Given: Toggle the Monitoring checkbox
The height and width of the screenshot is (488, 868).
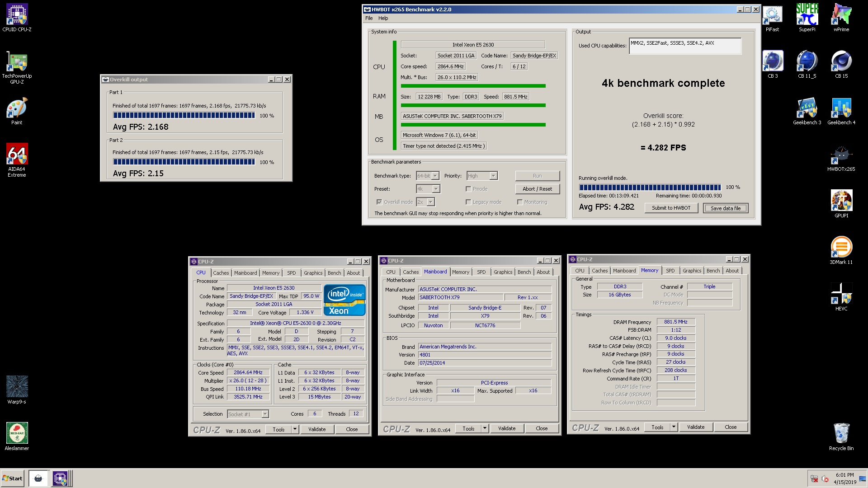Looking at the screenshot, I should click(x=520, y=202).
